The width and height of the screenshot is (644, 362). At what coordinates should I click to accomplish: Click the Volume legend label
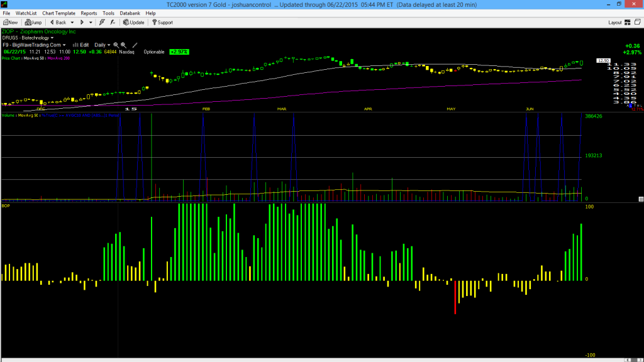pos(8,116)
